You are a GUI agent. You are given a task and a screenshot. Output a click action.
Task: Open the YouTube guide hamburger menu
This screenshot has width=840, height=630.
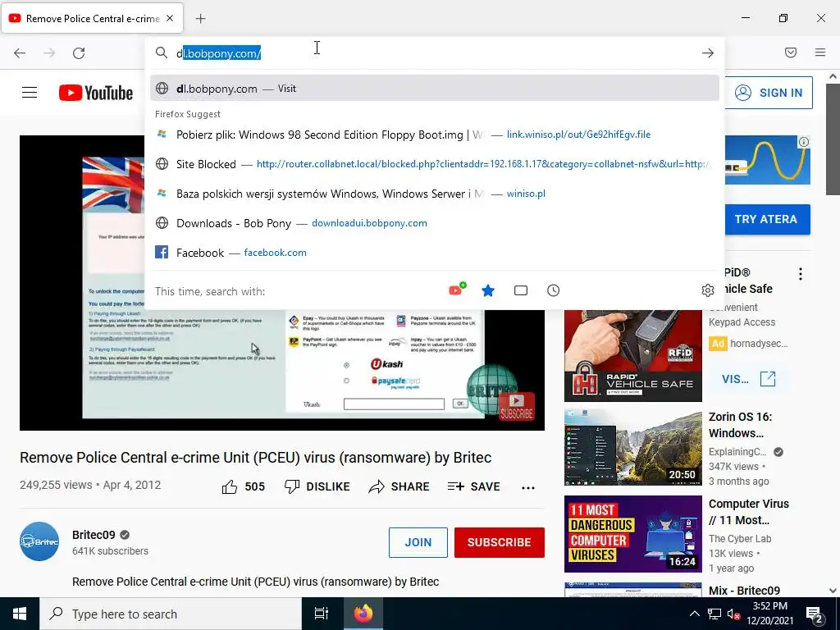click(x=30, y=93)
